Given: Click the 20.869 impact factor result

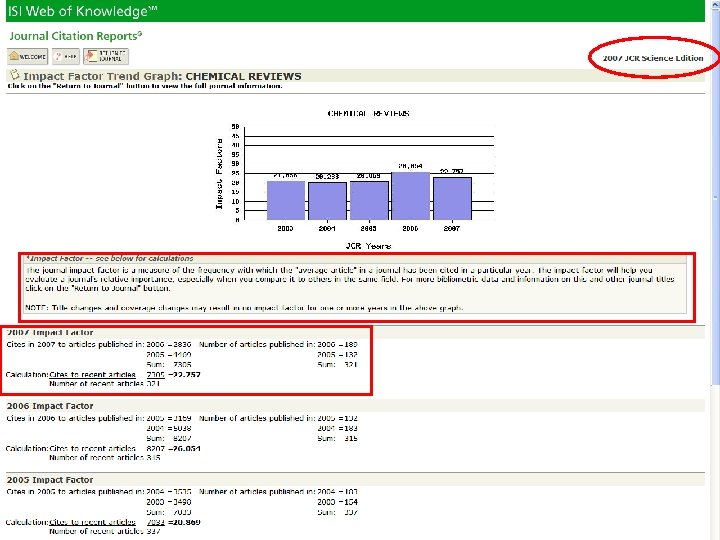Looking at the screenshot, I should pyautogui.click(x=185, y=522).
